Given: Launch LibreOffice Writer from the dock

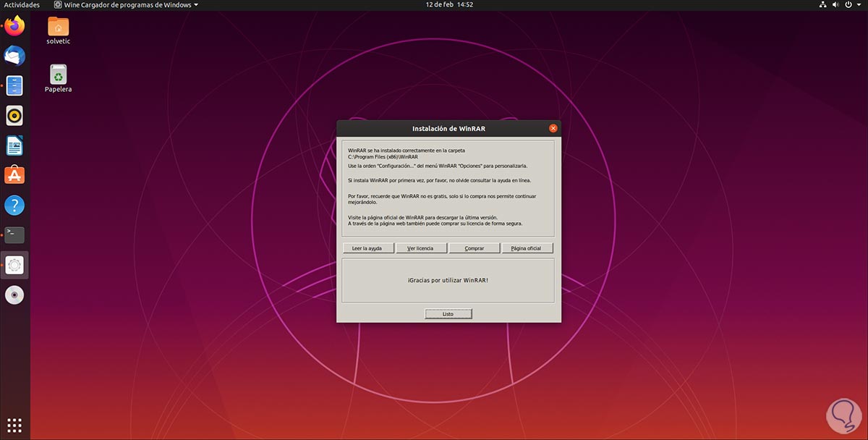Looking at the screenshot, I should point(14,145).
